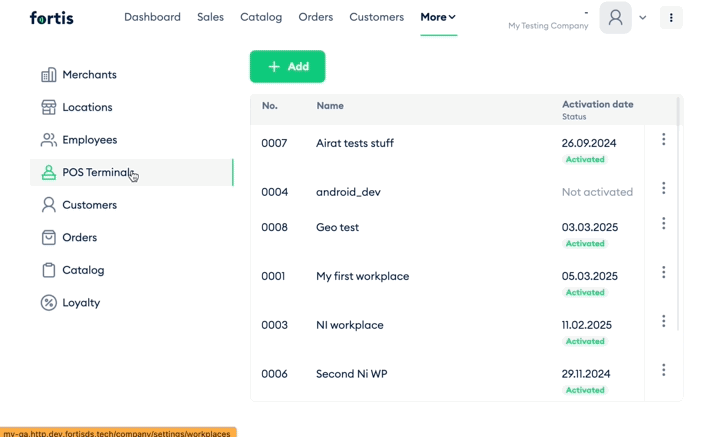
Task: Open Loyalty via the percent icon
Action: click(x=49, y=303)
